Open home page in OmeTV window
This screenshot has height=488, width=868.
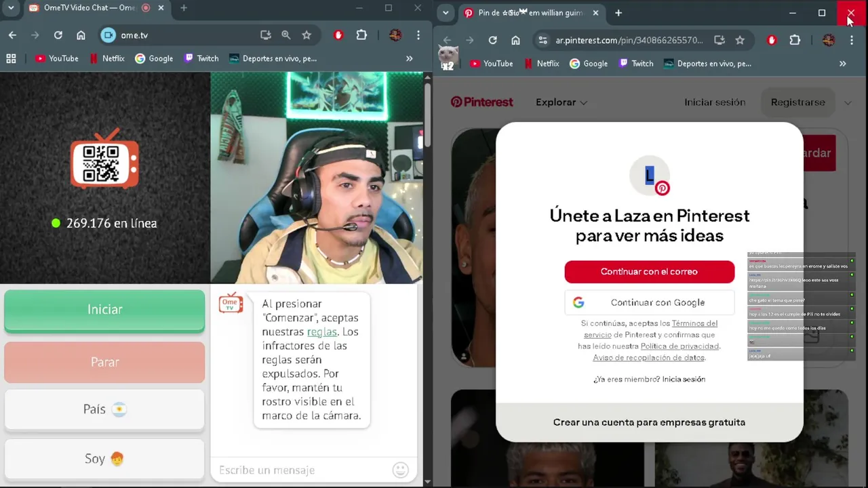point(81,35)
